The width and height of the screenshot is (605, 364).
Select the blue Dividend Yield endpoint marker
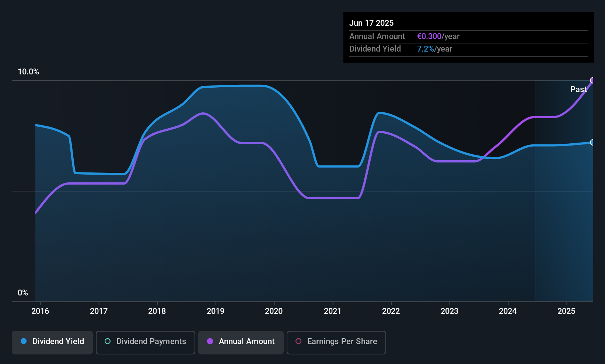coord(592,142)
